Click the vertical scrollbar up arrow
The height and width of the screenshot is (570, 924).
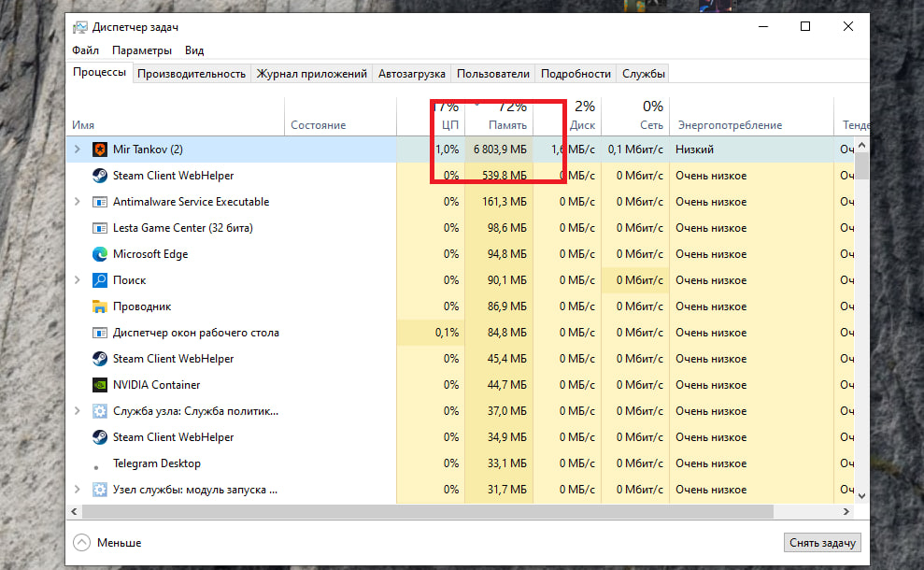(861, 145)
